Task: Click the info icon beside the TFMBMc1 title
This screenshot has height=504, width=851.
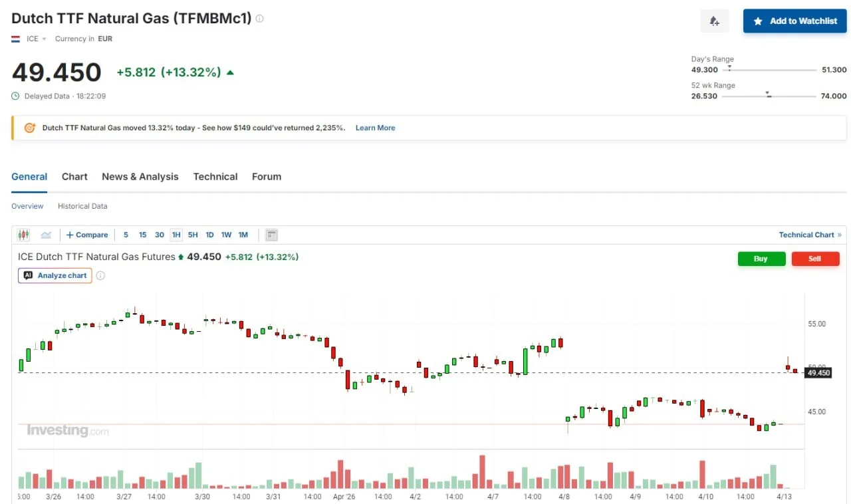Action: [x=259, y=19]
